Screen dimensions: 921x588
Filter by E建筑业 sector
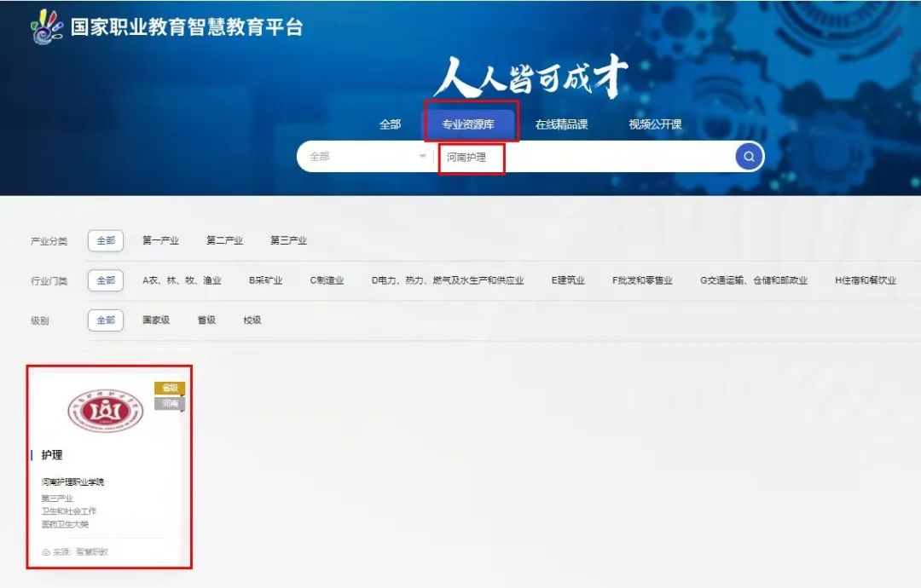tap(568, 280)
